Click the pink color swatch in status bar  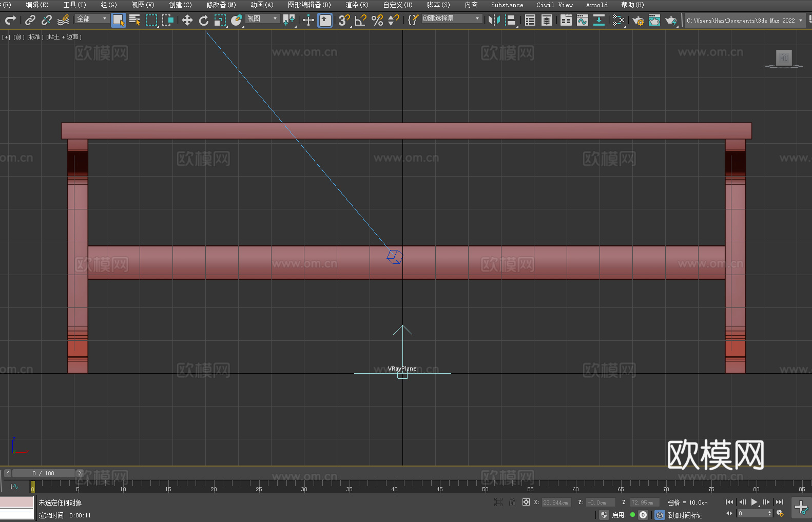(x=17, y=501)
